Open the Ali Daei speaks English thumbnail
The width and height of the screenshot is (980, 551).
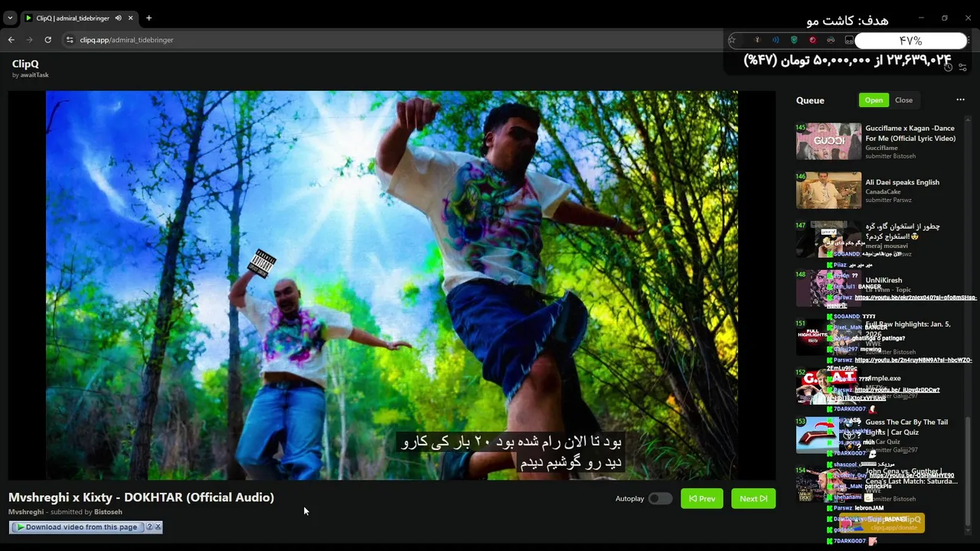pos(828,190)
